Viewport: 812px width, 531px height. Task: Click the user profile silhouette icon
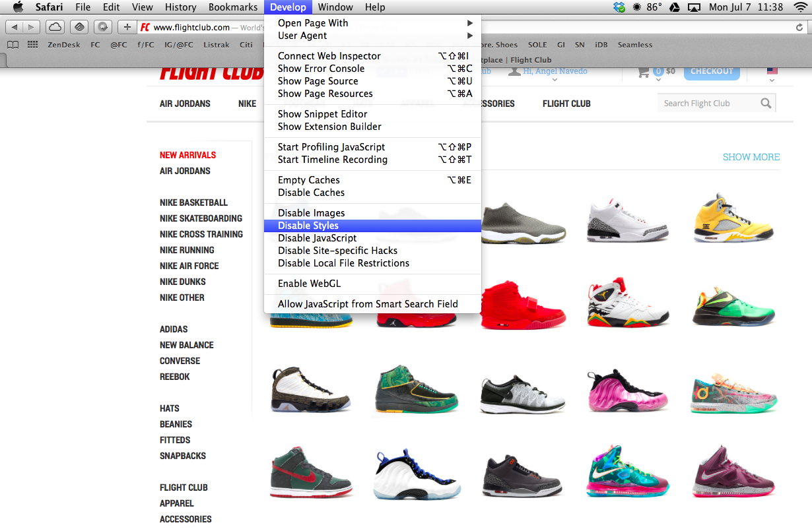(x=514, y=70)
